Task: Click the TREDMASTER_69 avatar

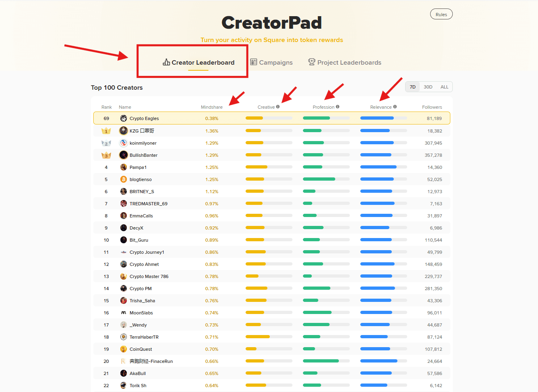Action: [124, 204]
